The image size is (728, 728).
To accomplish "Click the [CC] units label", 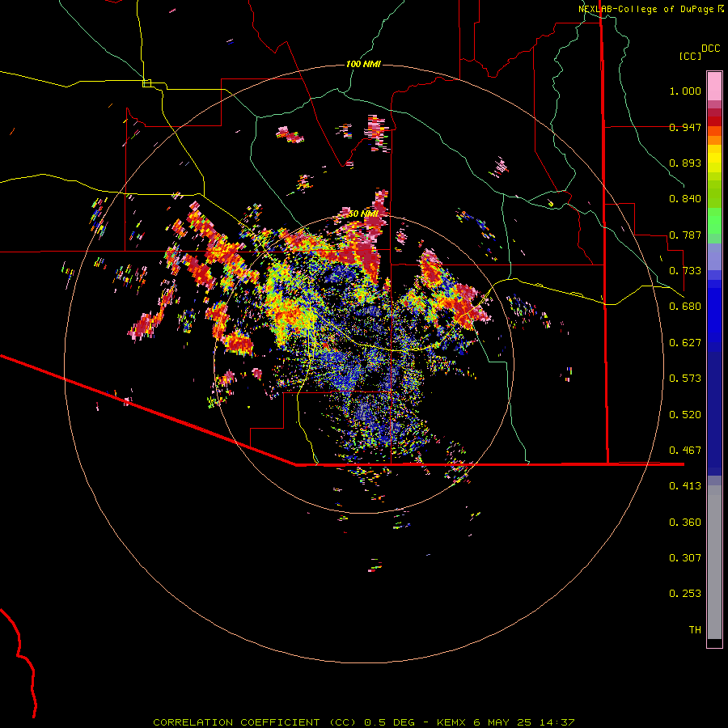I will coord(690,56).
